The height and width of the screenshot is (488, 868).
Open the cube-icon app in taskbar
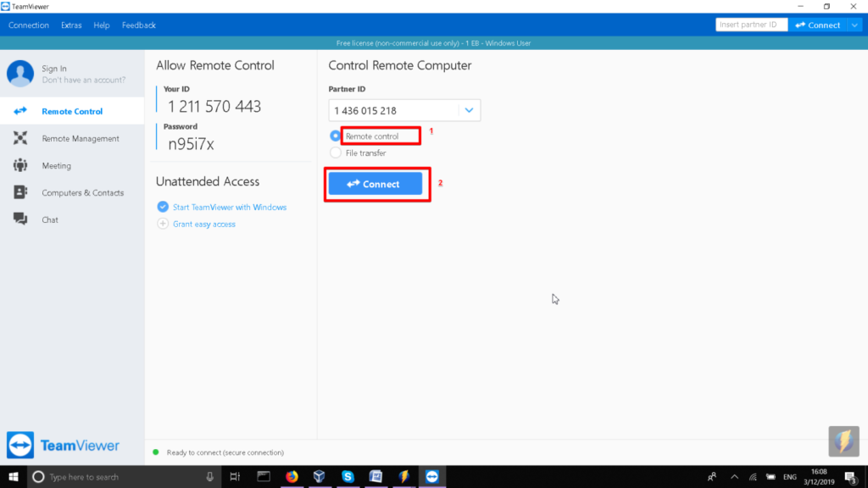click(320, 476)
